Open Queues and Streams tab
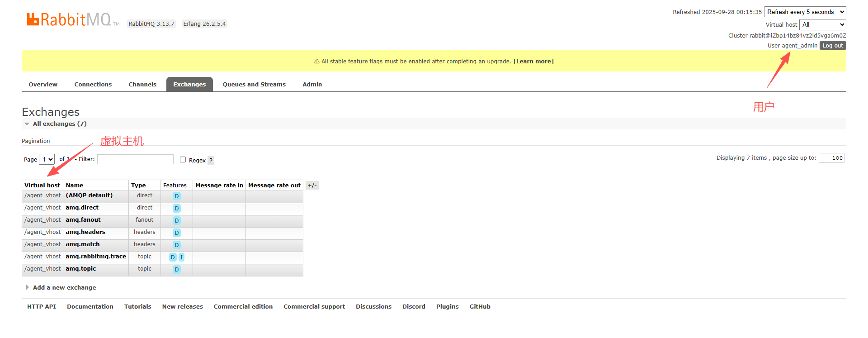The image size is (868, 338). [x=254, y=85]
